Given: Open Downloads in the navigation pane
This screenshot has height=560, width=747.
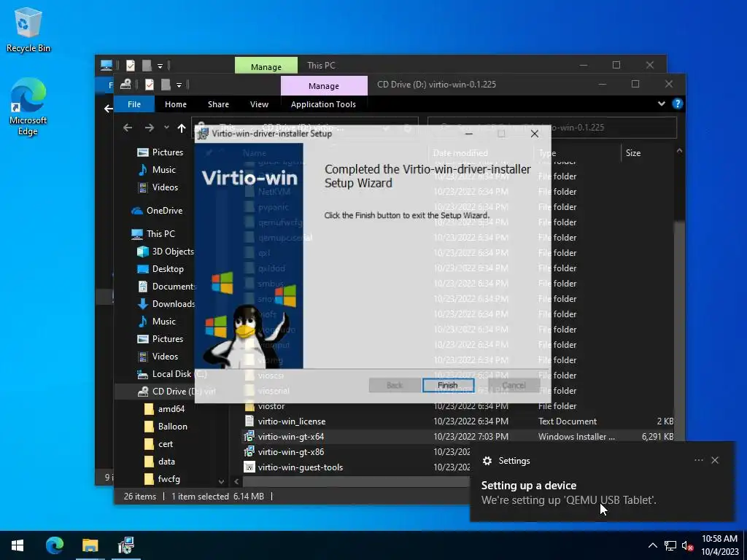Looking at the screenshot, I should pos(166,304).
